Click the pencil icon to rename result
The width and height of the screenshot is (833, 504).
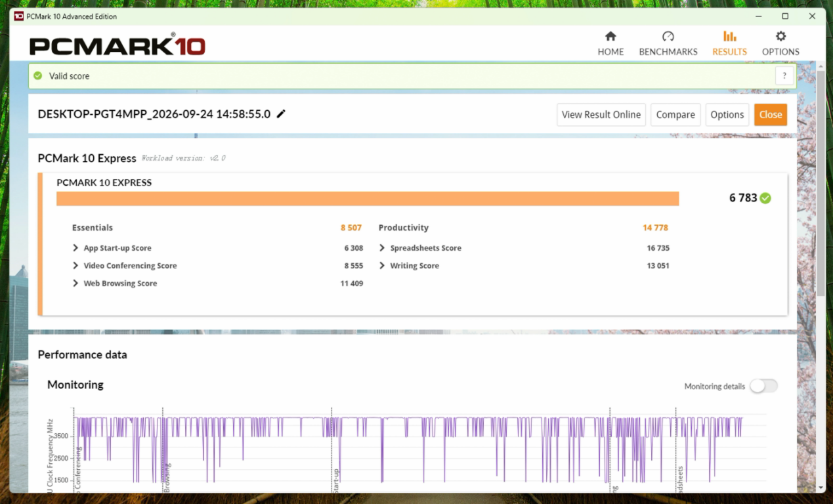(x=281, y=114)
